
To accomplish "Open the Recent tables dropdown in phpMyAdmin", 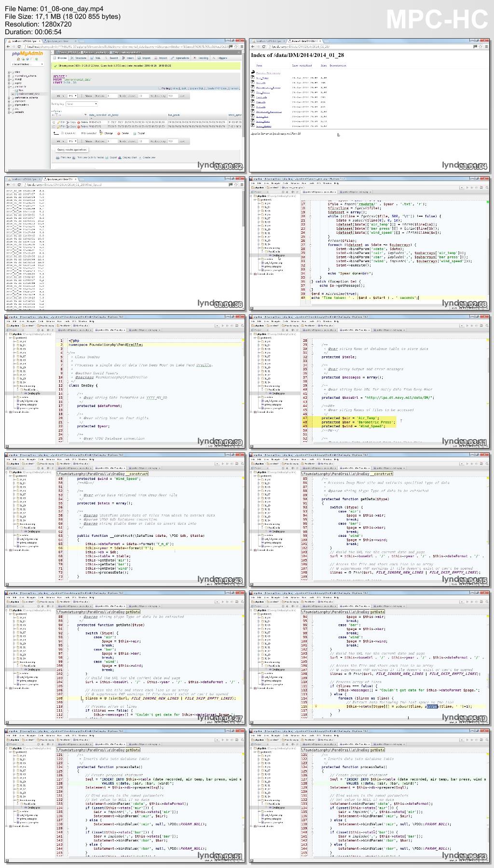I will pyautogui.click(x=27, y=64).
